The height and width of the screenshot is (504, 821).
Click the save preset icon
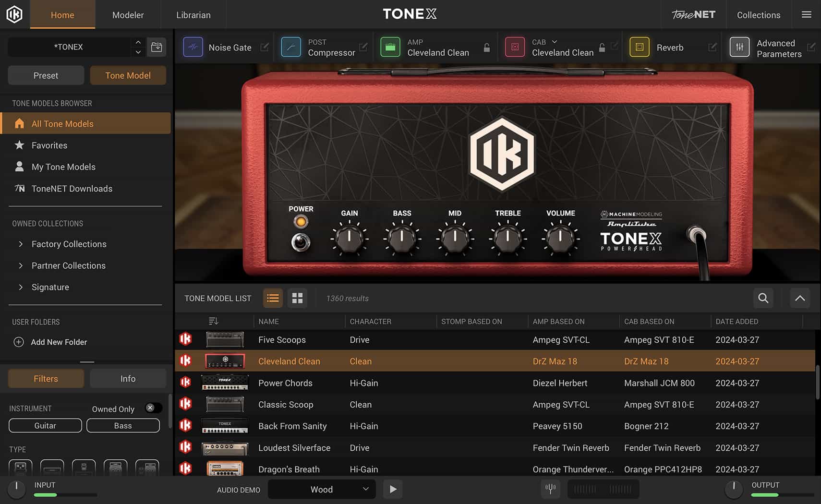(157, 47)
